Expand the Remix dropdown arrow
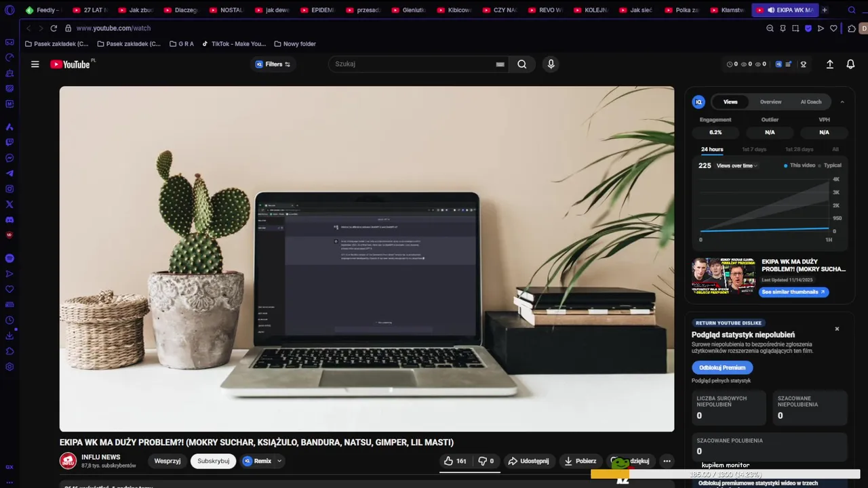 coord(279,461)
